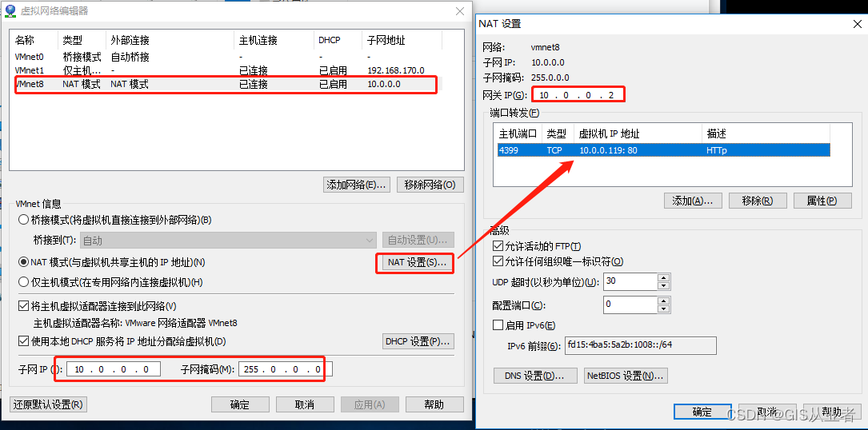The width and height of the screenshot is (868, 430).
Task: Select the 4399 TCP port forwarding row
Action: pyautogui.click(x=663, y=150)
